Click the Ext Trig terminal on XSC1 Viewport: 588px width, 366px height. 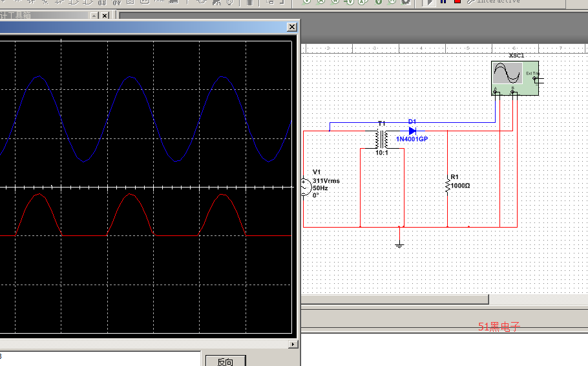pos(535,78)
